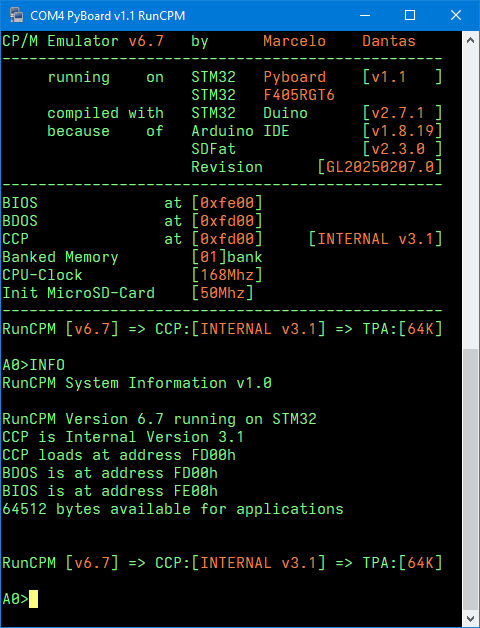Click the author name 'Marcelo'

294,41
